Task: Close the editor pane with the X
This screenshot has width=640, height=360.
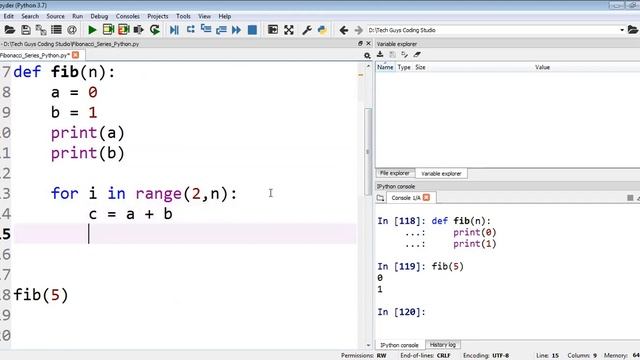Action: pyautogui.click(x=368, y=43)
